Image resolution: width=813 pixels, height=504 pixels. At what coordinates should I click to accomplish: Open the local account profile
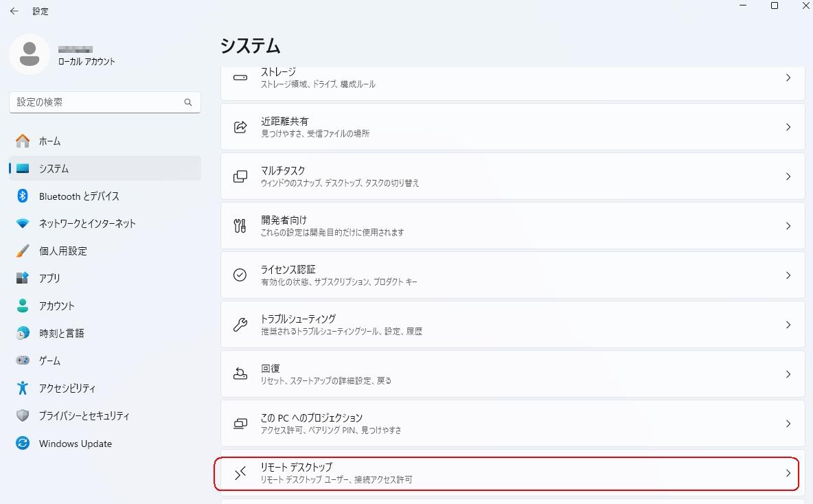[63, 54]
